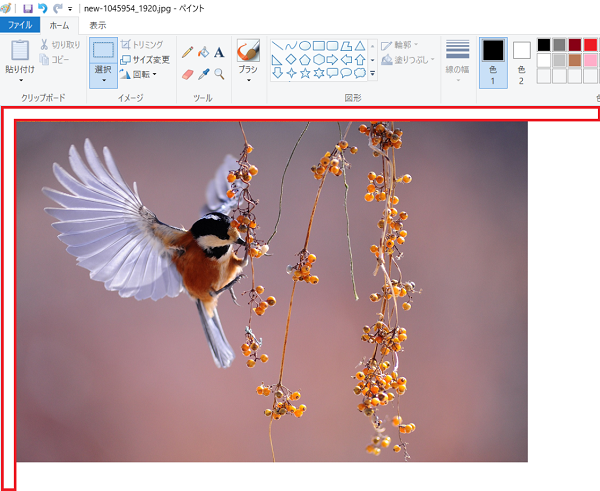This screenshot has width=600, height=491.
Task: Select 色 2 background color box
Action: [x=522, y=63]
